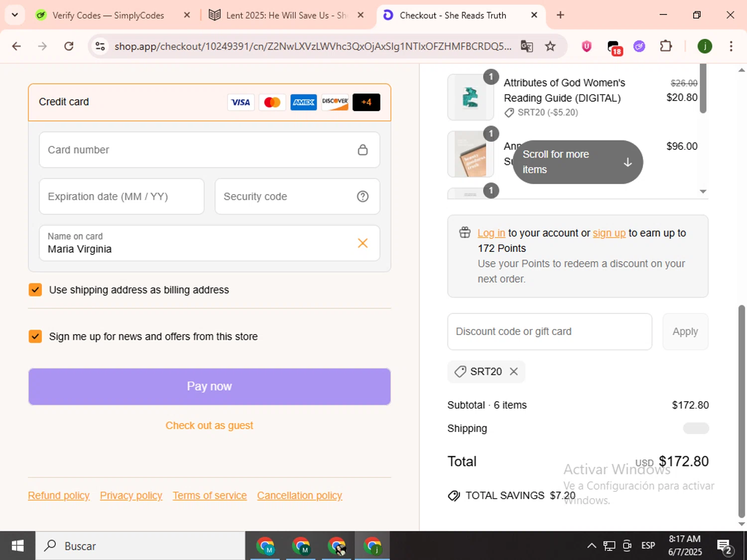This screenshot has height=560, width=747.
Task: Click the Discover card logo
Action: [335, 102]
